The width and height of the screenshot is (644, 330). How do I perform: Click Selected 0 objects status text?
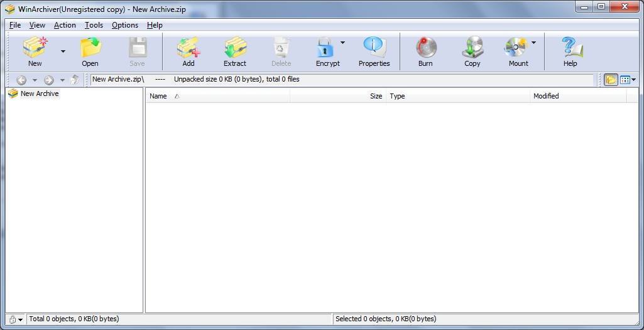[386, 319]
